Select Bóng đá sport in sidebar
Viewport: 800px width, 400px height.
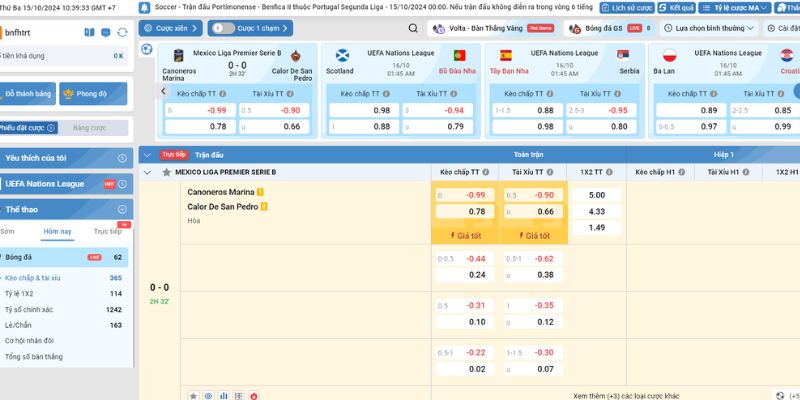tap(63, 257)
